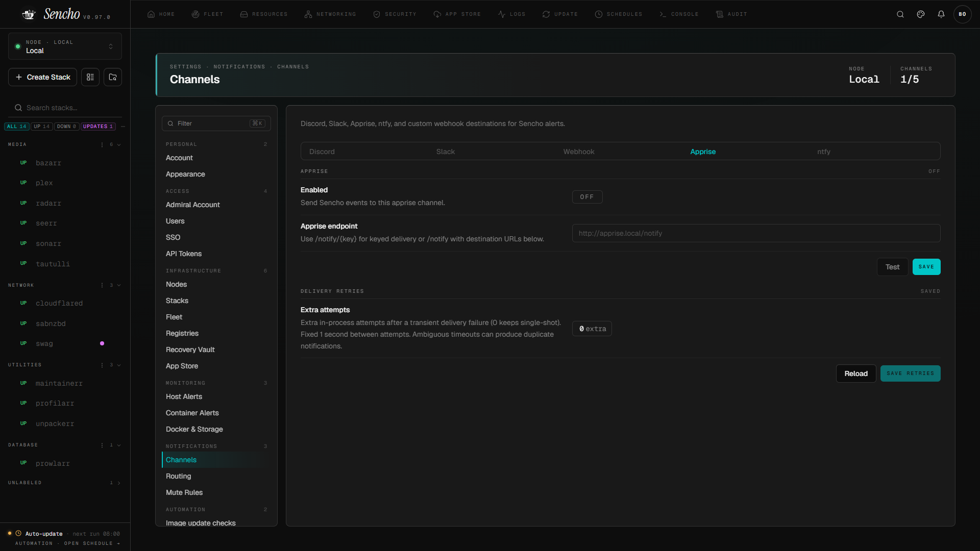Expand the Unlabeled stack group
The height and width of the screenshot is (551, 980).
[119, 483]
